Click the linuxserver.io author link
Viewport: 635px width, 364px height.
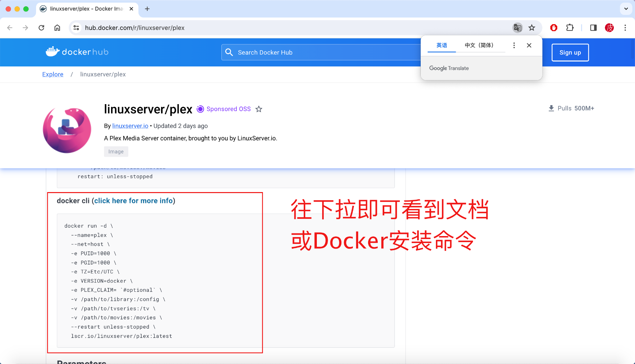(x=130, y=126)
